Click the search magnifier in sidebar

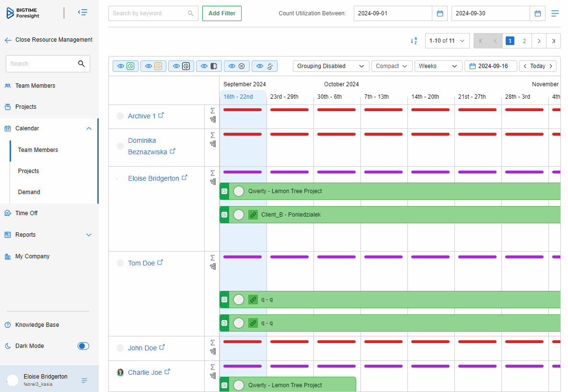tap(81, 64)
